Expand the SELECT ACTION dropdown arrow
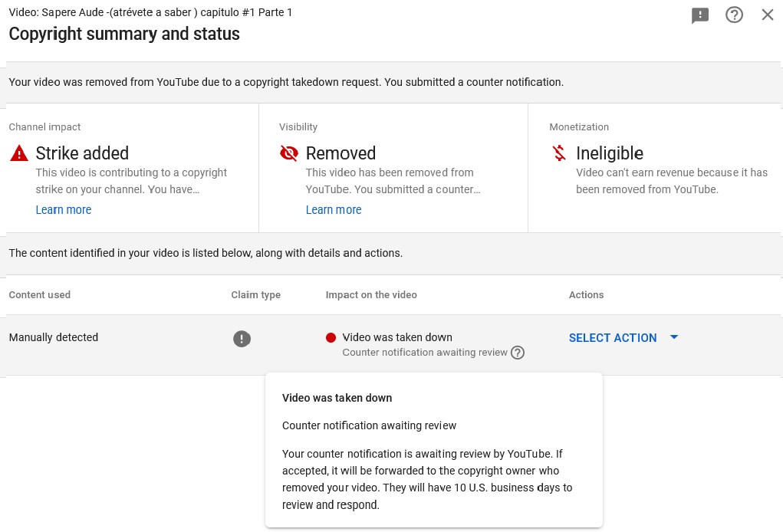Image resolution: width=783 pixels, height=532 pixels. (x=674, y=337)
